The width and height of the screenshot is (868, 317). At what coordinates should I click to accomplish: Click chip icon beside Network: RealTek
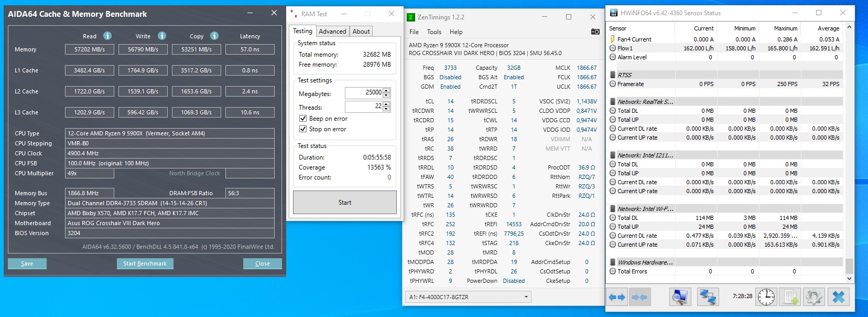click(x=613, y=102)
